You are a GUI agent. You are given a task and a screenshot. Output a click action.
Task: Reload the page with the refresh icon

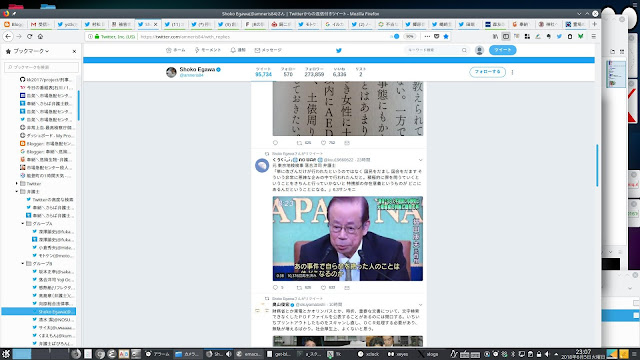(29, 36)
